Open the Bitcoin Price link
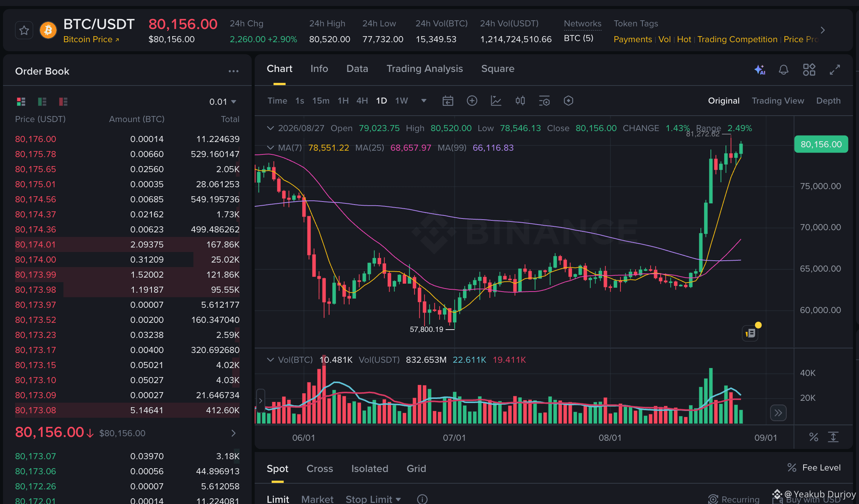 pos(91,40)
